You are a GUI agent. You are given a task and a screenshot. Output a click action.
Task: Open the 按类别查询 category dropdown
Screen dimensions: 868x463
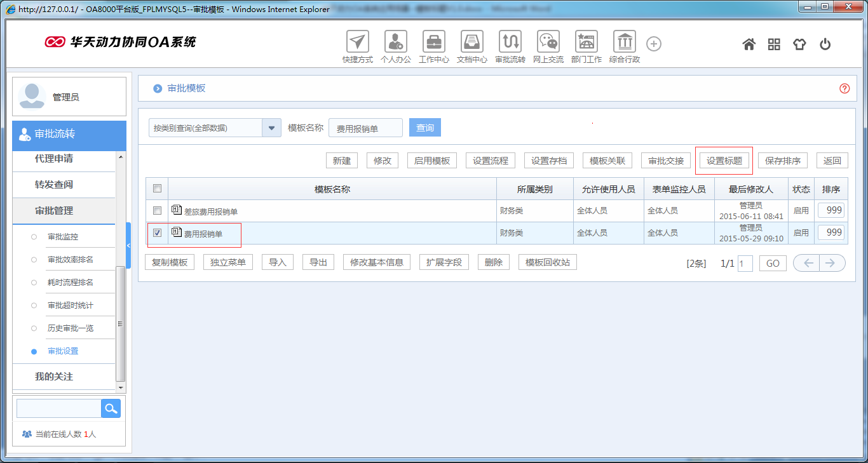pos(272,127)
